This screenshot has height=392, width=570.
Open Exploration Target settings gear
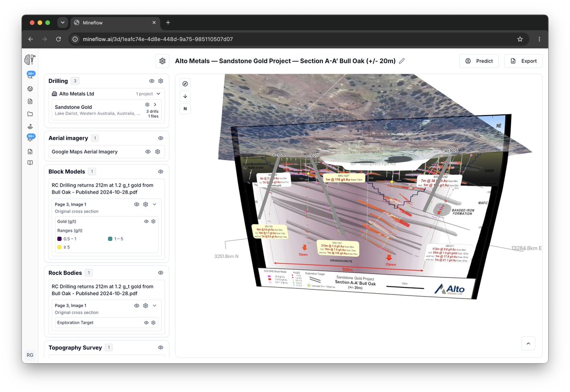(153, 323)
